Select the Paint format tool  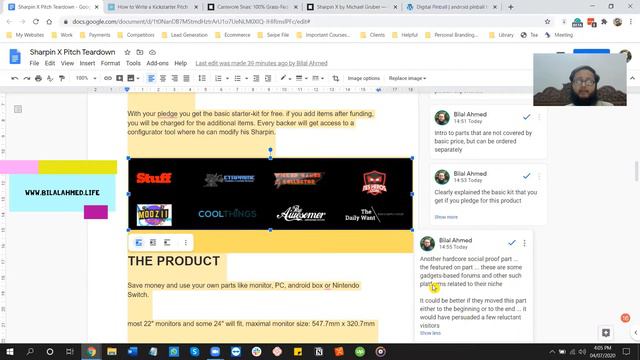point(62,78)
